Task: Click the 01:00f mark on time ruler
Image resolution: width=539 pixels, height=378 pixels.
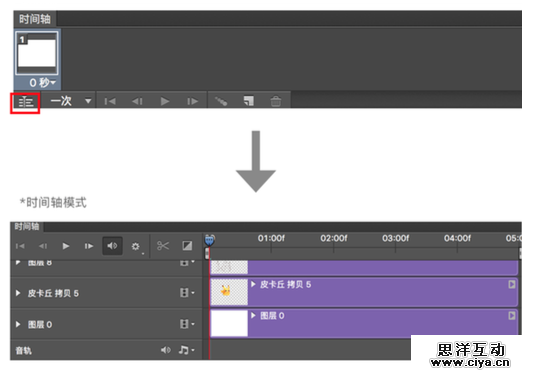Action: point(271,238)
